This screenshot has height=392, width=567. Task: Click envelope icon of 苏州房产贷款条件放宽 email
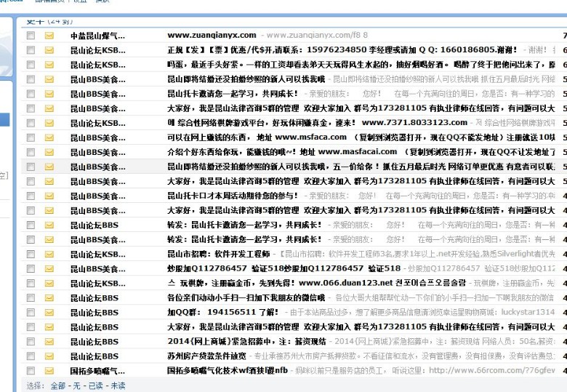point(49,356)
